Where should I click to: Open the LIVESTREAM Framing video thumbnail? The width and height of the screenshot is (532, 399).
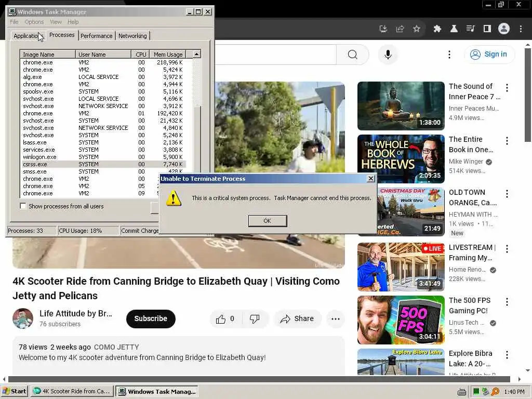click(x=401, y=267)
